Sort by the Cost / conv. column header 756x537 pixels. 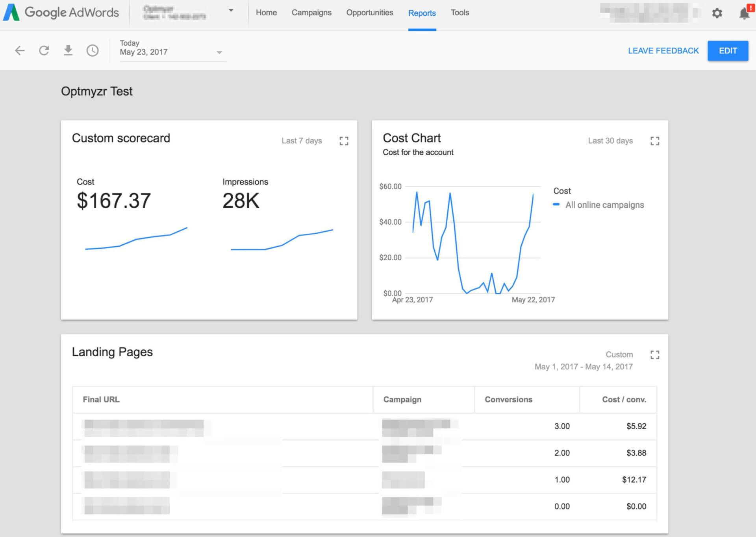624,399
